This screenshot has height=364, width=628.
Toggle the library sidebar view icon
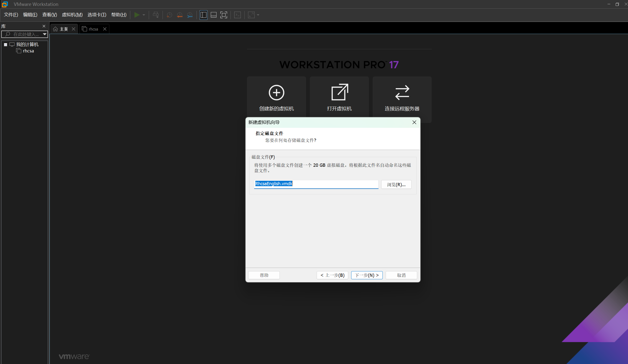click(x=203, y=15)
